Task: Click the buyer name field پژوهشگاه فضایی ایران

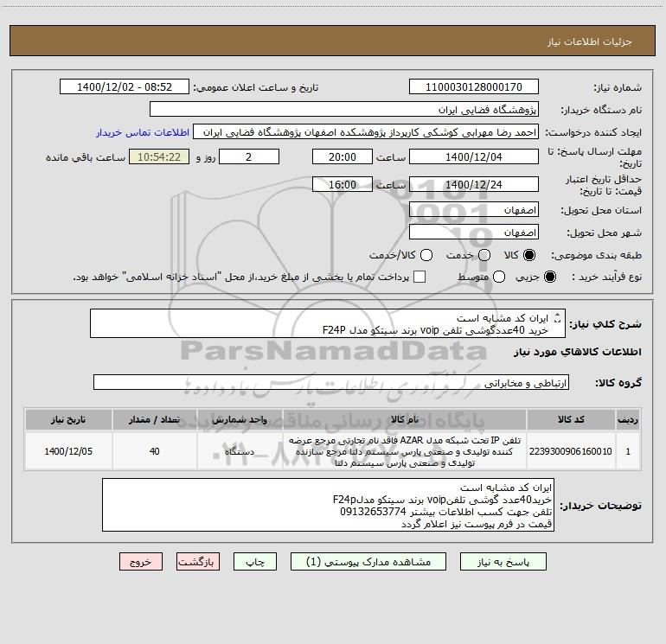Action: click(x=344, y=110)
